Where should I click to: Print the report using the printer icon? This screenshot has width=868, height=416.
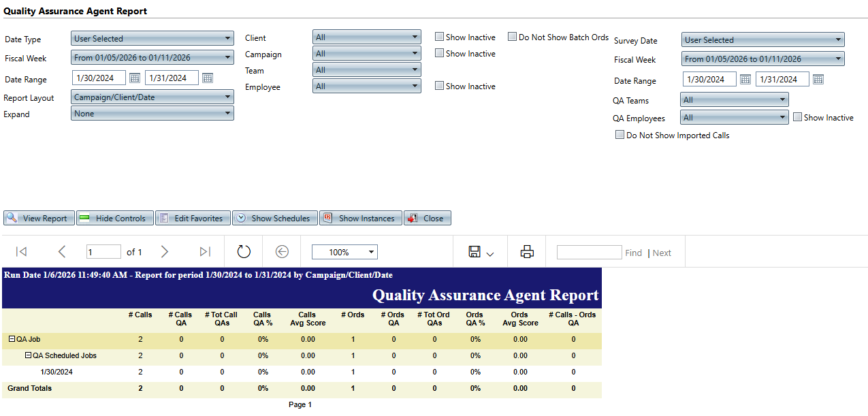(x=527, y=252)
